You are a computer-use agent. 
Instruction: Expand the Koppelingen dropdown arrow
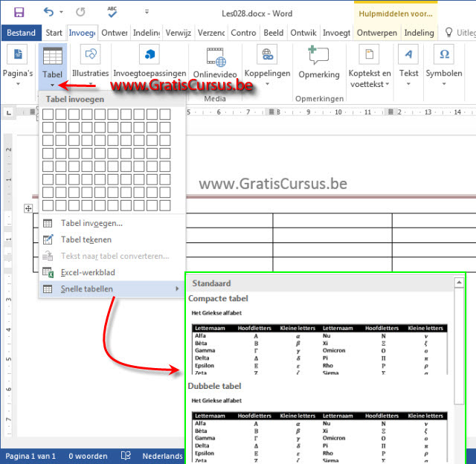(x=268, y=84)
